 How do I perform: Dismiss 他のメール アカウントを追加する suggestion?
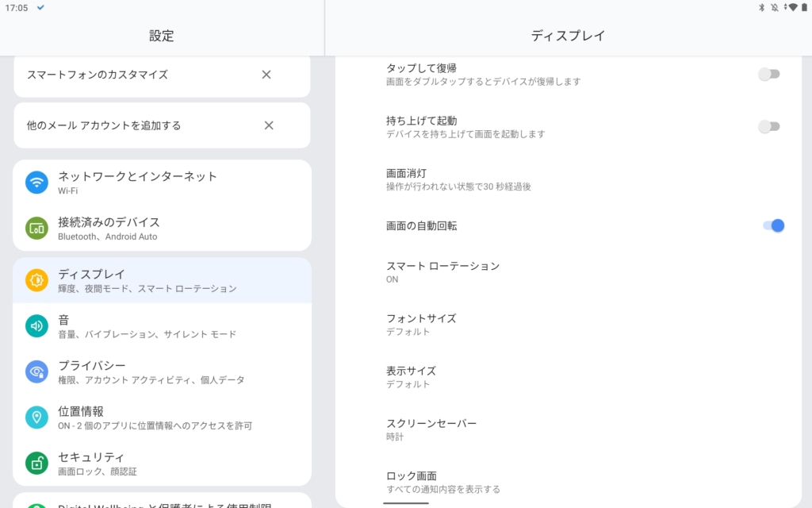point(269,125)
